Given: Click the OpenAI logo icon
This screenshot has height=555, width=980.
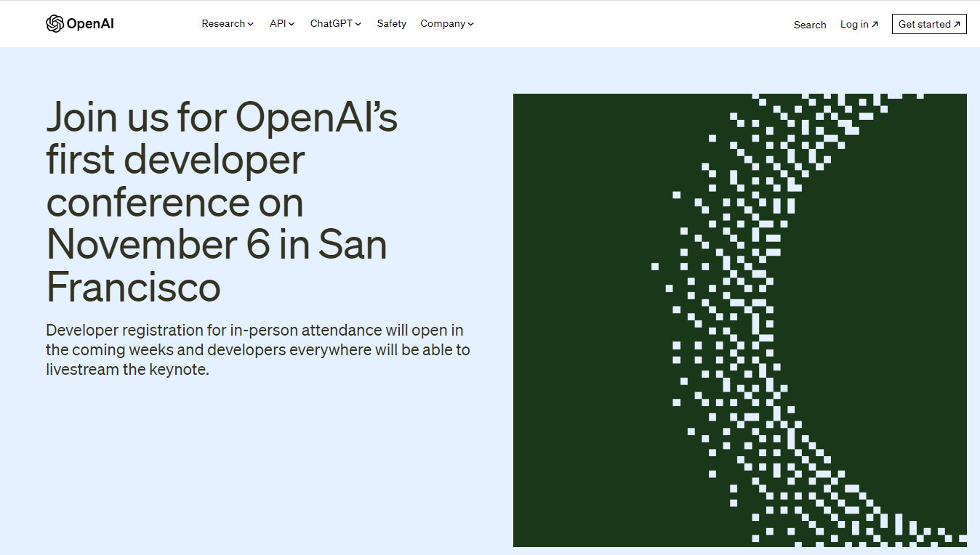Looking at the screenshot, I should [x=55, y=24].
